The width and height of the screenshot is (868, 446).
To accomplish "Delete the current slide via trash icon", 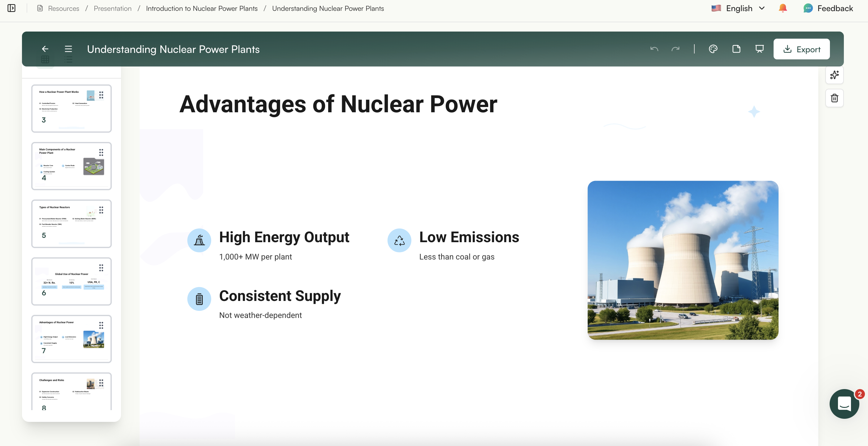I will coord(835,98).
